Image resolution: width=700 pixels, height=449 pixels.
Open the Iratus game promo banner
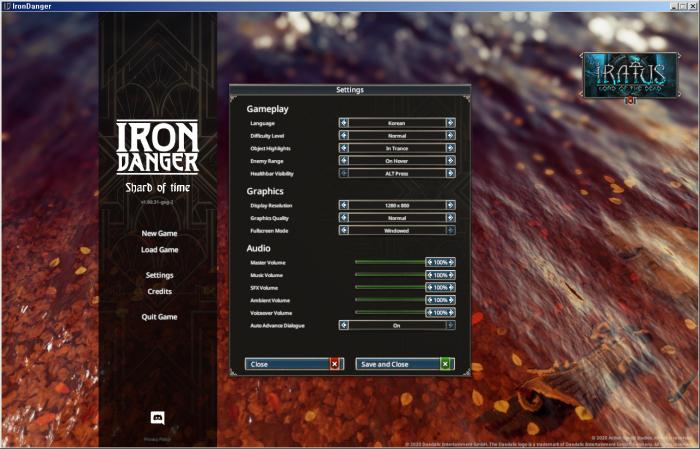point(630,75)
